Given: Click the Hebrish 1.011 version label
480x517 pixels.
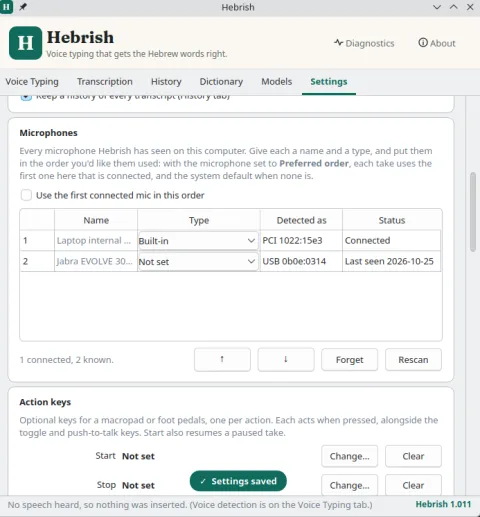Looking at the screenshot, I should click(443, 504).
